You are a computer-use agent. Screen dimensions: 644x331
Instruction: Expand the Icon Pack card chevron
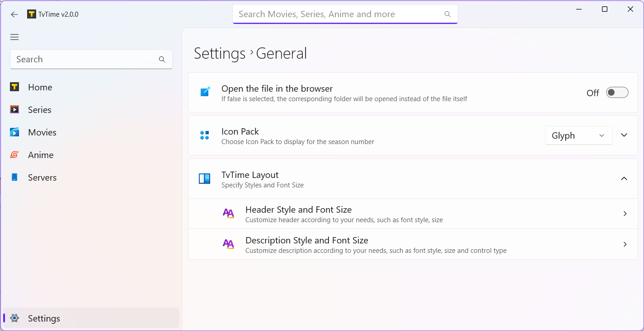[x=624, y=135]
